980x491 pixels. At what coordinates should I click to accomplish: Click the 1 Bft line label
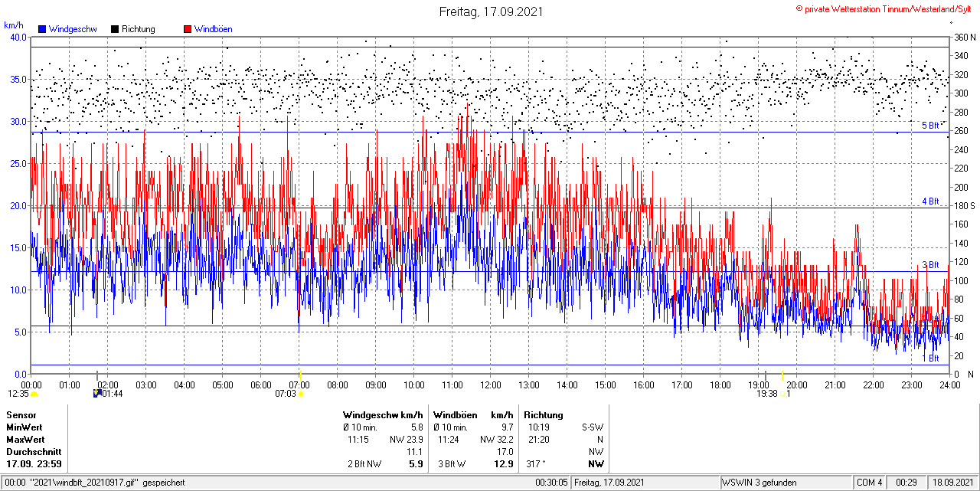(x=930, y=358)
